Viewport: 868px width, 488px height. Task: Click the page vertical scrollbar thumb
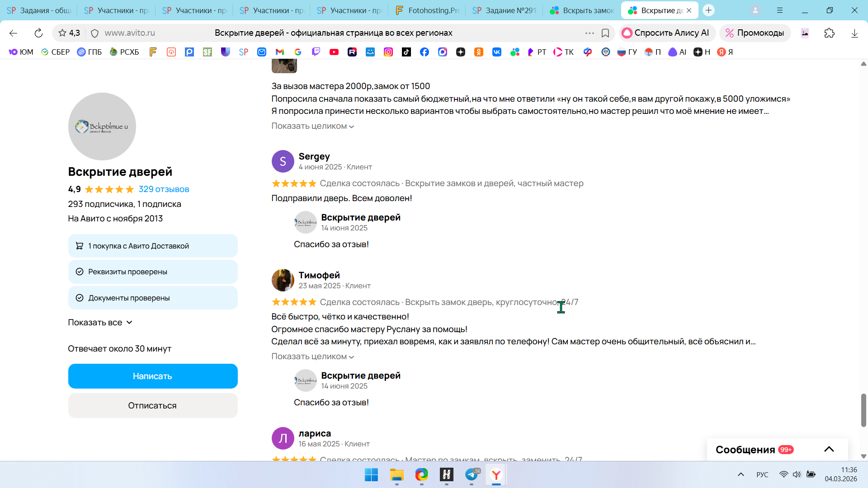[863, 410]
